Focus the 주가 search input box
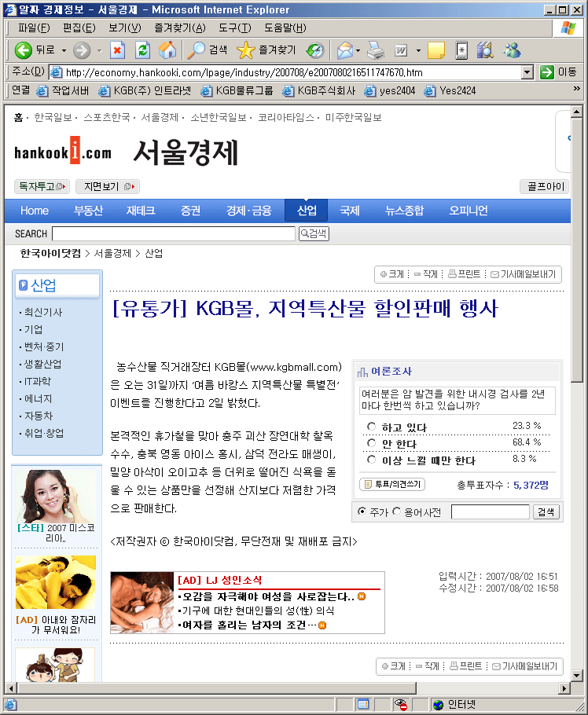 (x=490, y=511)
